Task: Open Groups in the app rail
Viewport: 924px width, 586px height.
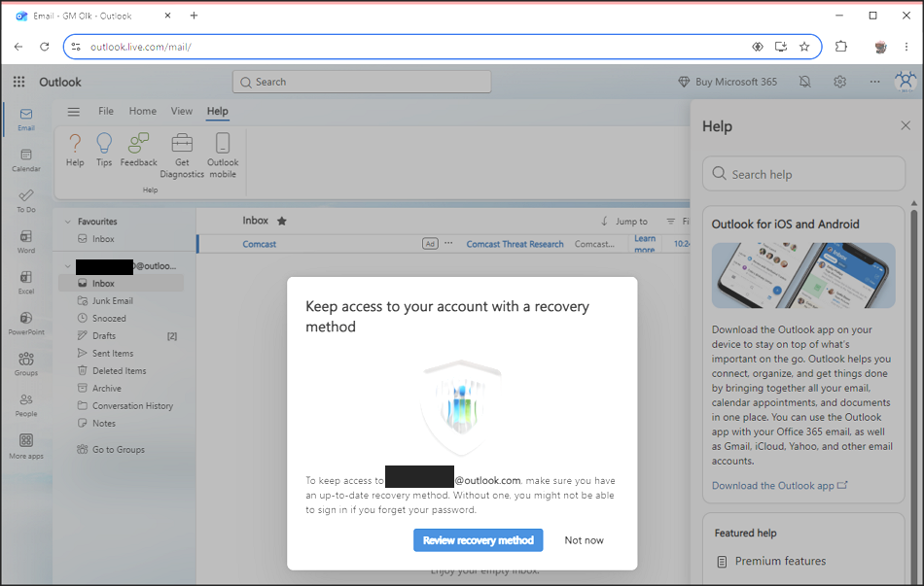Action: click(26, 364)
